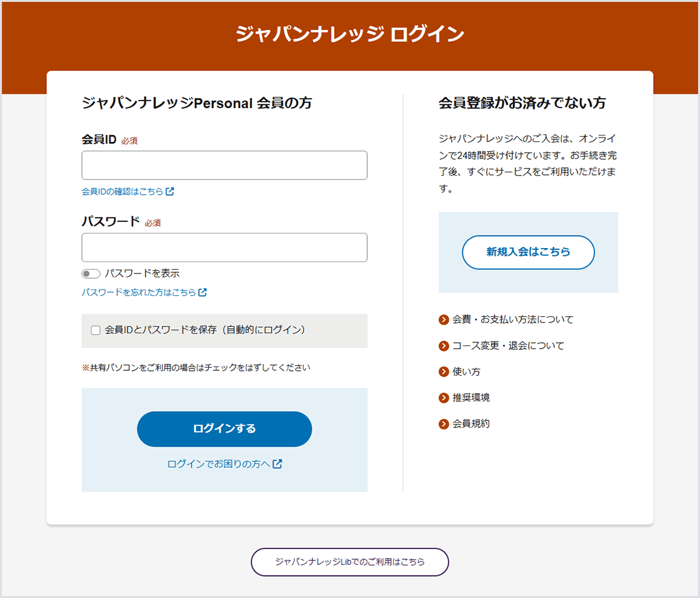Open the 使い方 link
This screenshot has height=598, width=700.
(466, 372)
